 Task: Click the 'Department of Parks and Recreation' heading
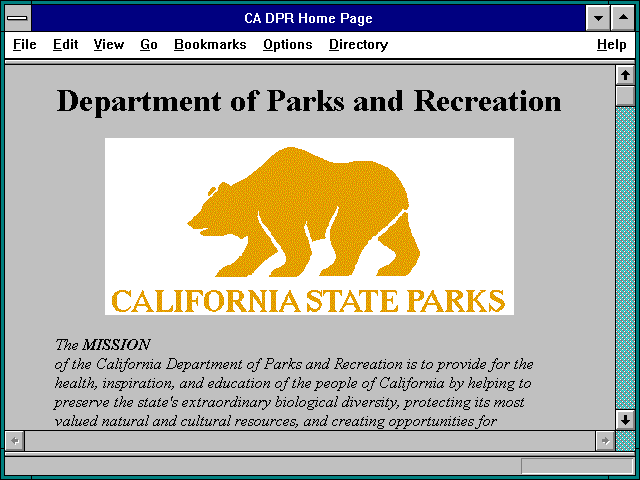pyautogui.click(x=309, y=101)
